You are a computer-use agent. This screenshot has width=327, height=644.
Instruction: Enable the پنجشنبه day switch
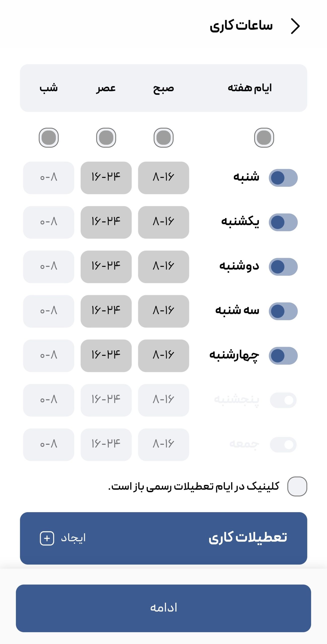pyautogui.click(x=283, y=400)
